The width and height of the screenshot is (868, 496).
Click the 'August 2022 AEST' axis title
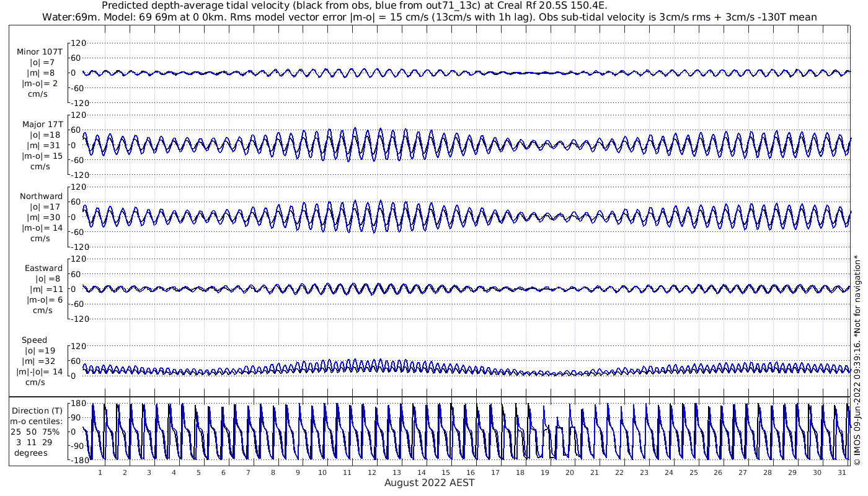coord(429,482)
